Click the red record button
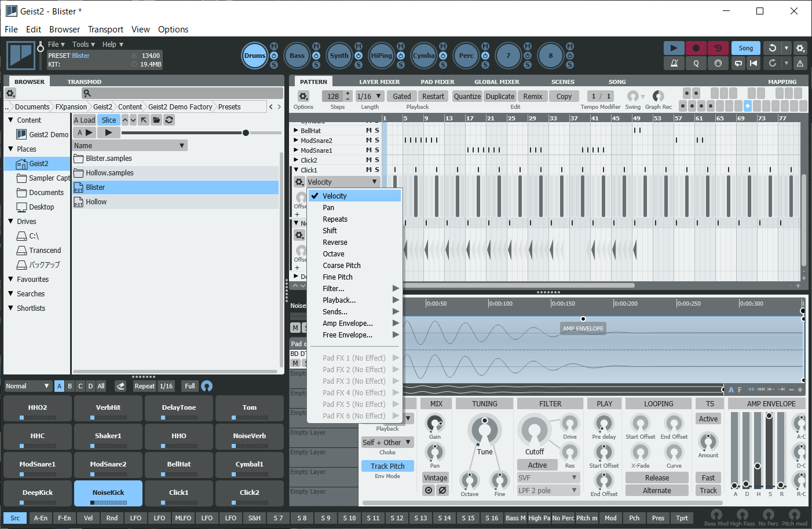This screenshot has height=529, width=812. point(696,48)
